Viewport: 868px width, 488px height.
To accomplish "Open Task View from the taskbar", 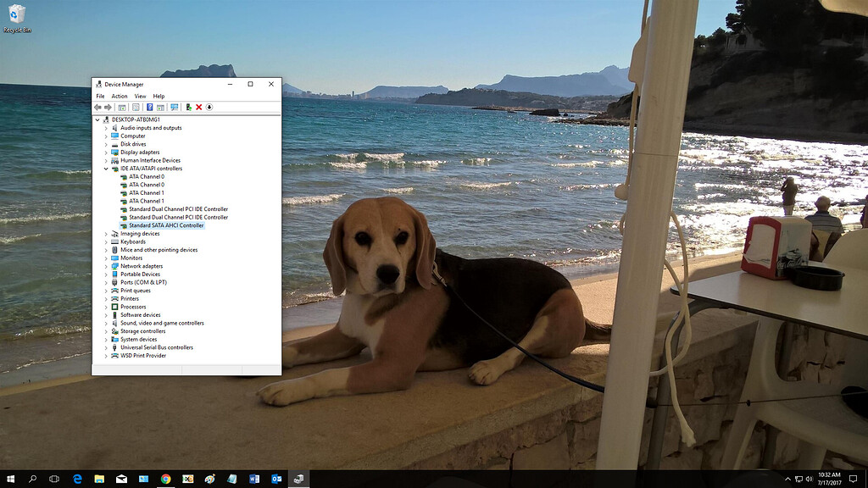I will pyautogui.click(x=54, y=480).
